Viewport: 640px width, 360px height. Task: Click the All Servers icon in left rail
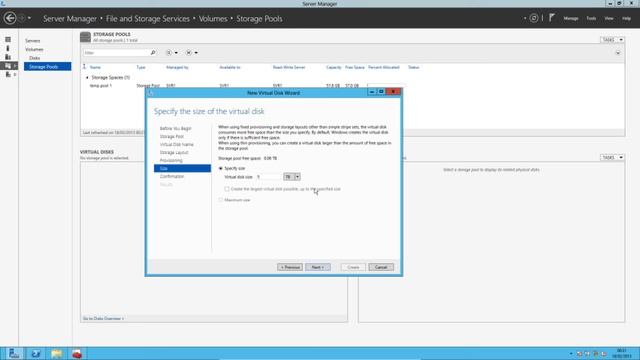[8, 57]
